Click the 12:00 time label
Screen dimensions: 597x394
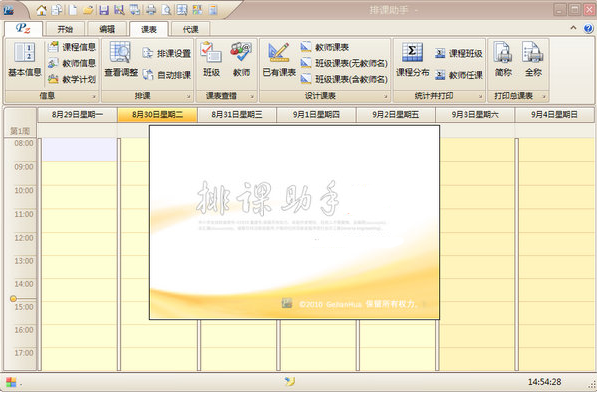pos(24,238)
